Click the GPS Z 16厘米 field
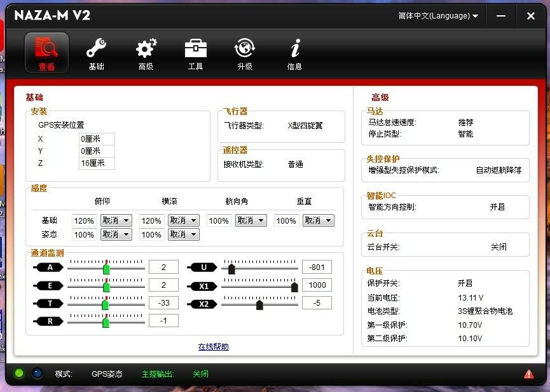This screenshot has width=550, height=392. point(97,163)
